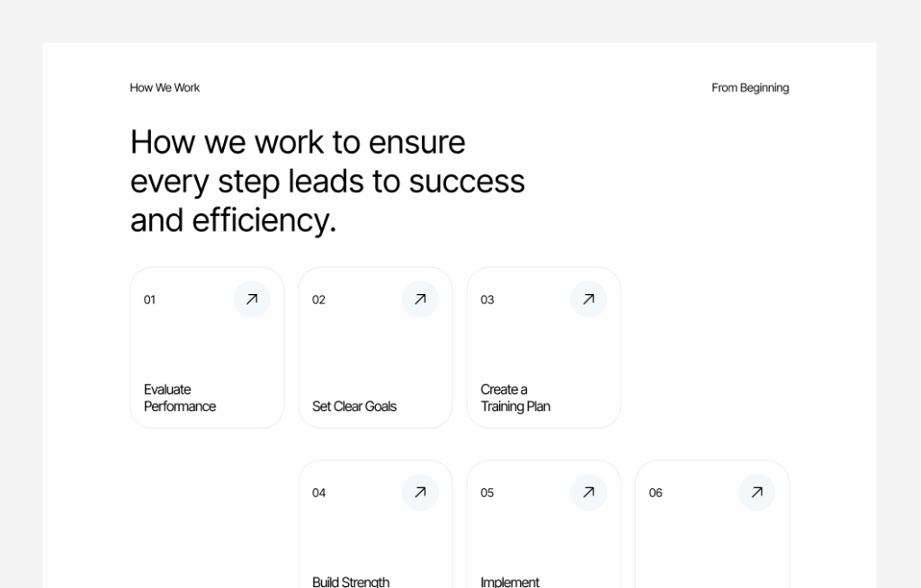Click the number 01 on the first card
The width and height of the screenshot is (921, 588).
pyautogui.click(x=149, y=300)
